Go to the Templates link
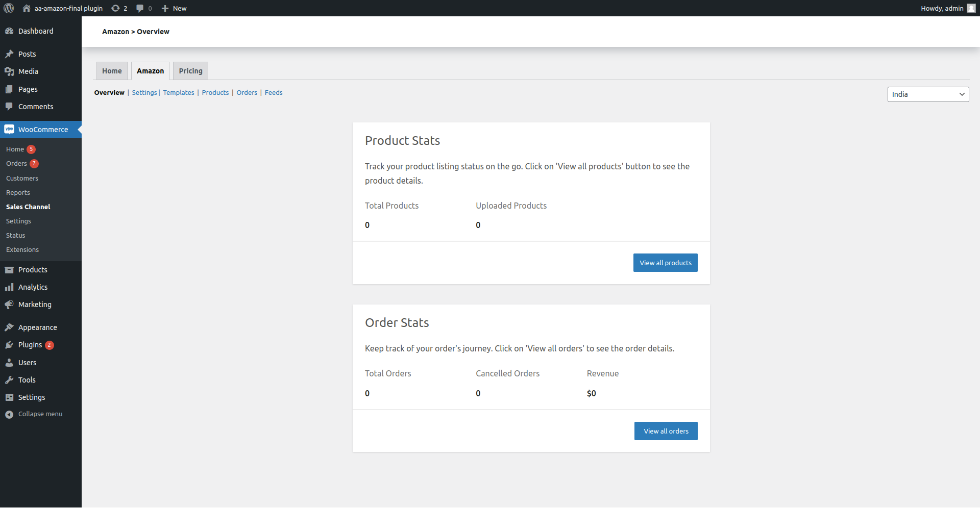Viewport: 980px width, 508px height. 179,92
